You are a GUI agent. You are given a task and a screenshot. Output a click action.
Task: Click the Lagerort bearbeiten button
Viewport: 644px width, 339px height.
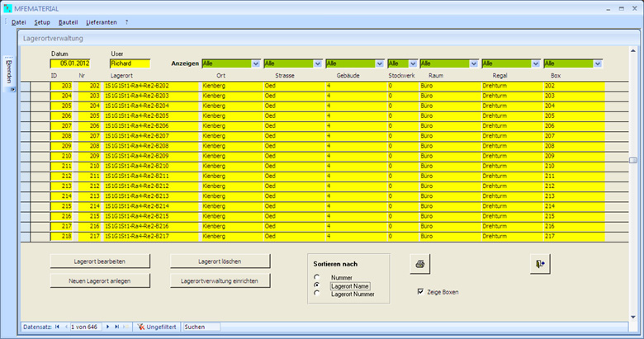pos(99,261)
